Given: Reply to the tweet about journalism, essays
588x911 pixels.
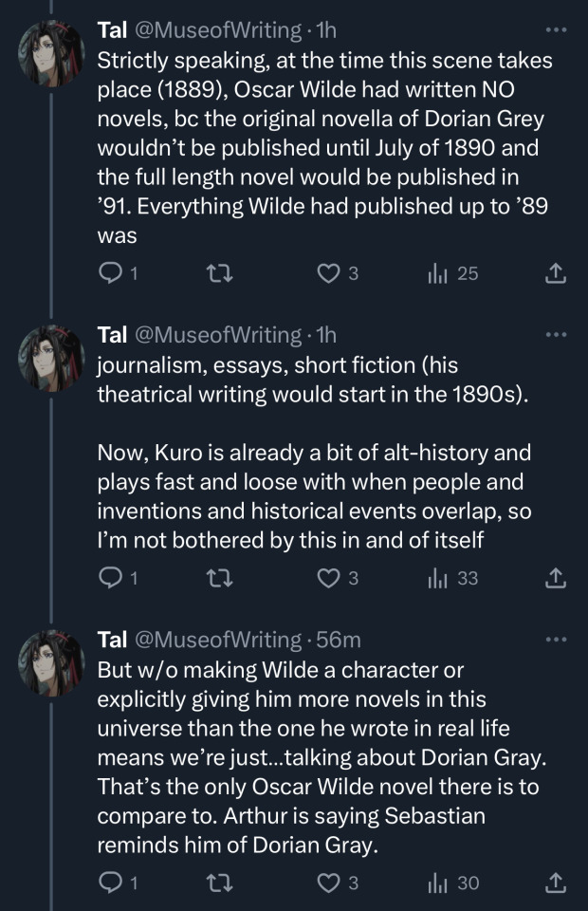Looking at the screenshot, I should point(111,577).
